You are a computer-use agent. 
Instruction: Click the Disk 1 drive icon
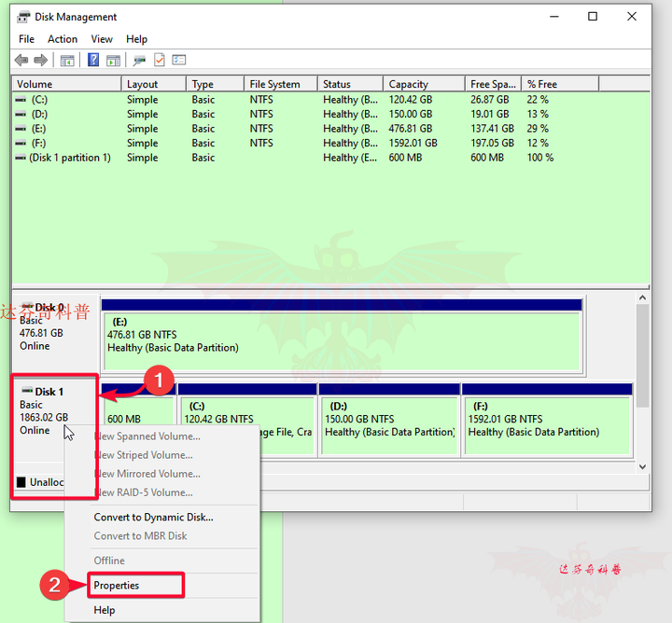pos(27,390)
